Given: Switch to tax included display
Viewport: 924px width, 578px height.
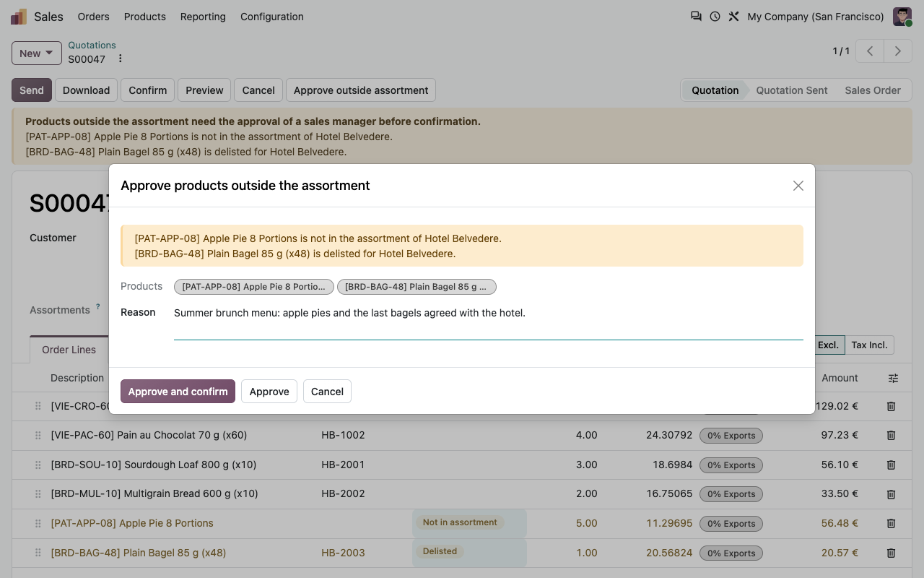Looking at the screenshot, I should coord(869,345).
